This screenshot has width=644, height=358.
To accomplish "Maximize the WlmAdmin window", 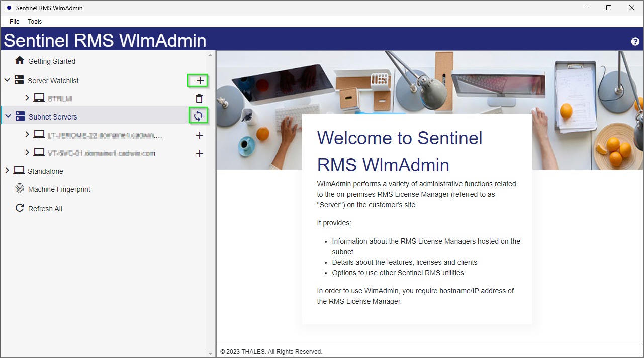I will tap(609, 8).
